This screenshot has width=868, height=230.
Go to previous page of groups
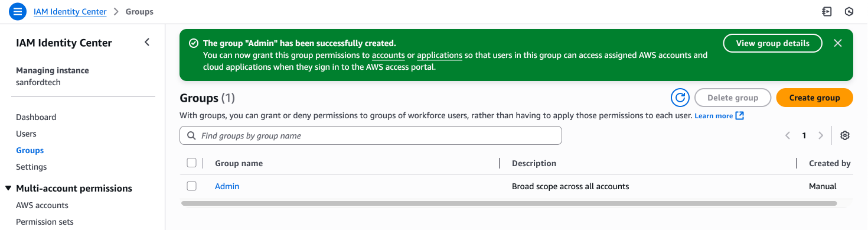(x=788, y=135)
